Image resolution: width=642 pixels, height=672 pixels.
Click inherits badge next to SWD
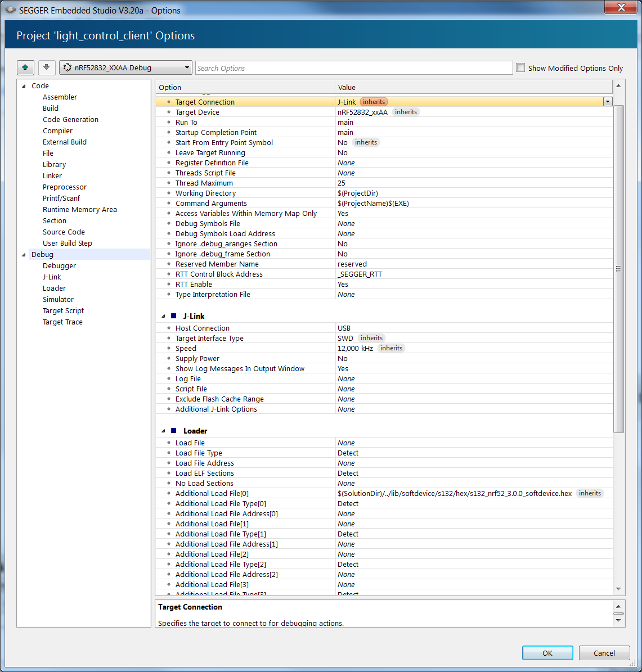click(x=371, y=338)
